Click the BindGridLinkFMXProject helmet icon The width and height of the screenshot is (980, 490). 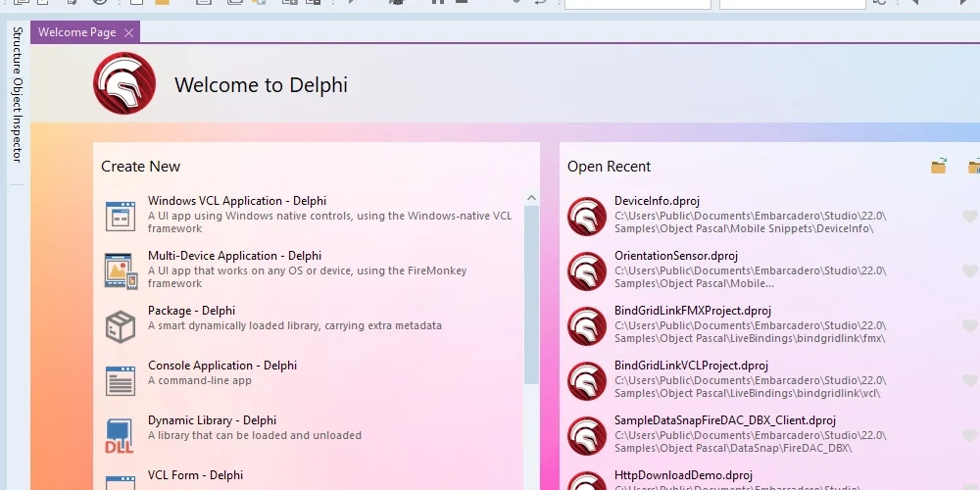coord(587,326)
